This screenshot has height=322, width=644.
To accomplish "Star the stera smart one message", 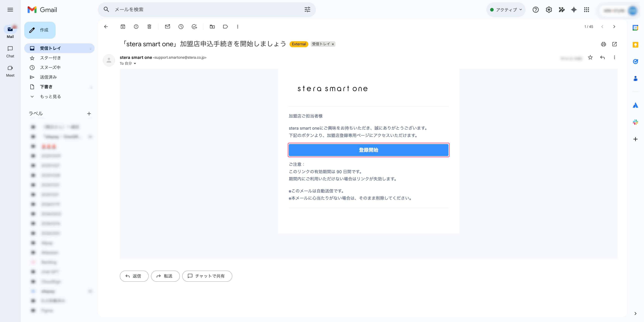I will click(590, 58).
